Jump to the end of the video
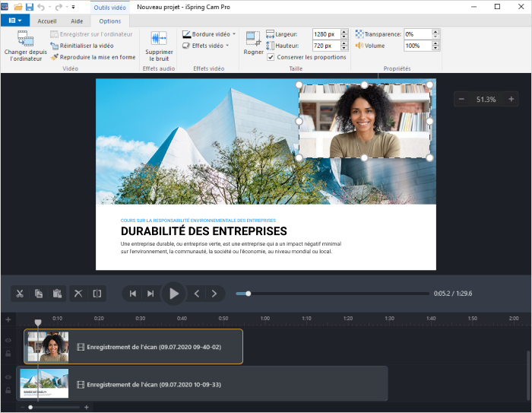 [x=150, y=294]
